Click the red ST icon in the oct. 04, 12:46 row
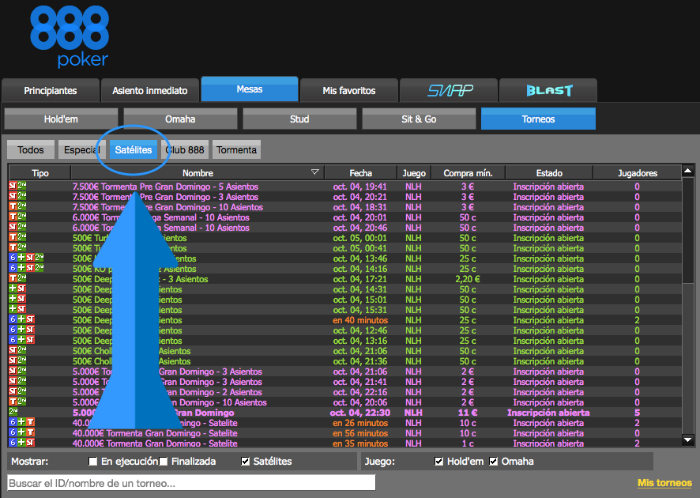 30,330
